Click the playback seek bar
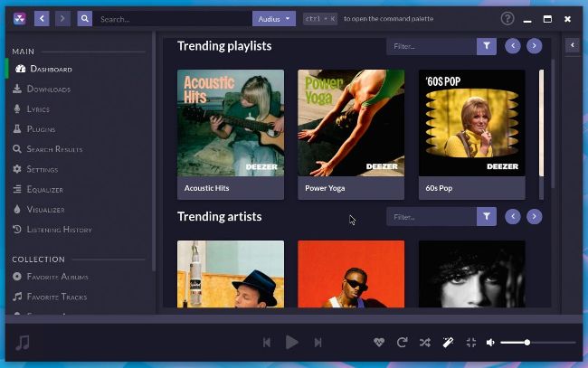Screen dimensions: 588x368 coord(294,319)
